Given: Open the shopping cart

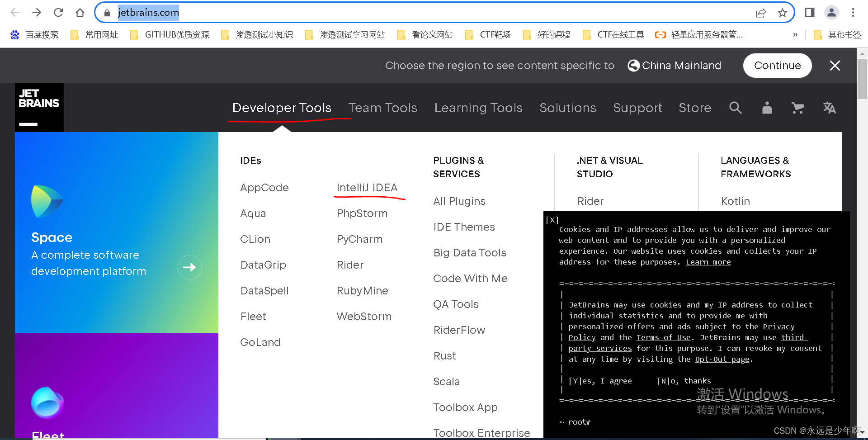Looking at the screenshot, I should (798, 108).
